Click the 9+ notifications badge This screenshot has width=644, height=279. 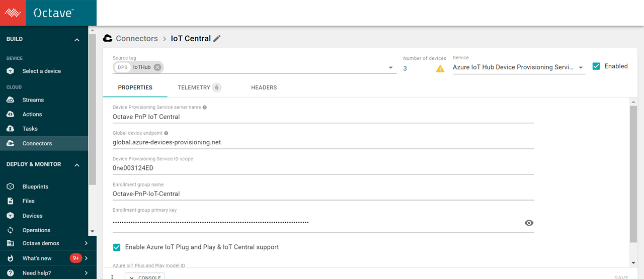[76, 258]
